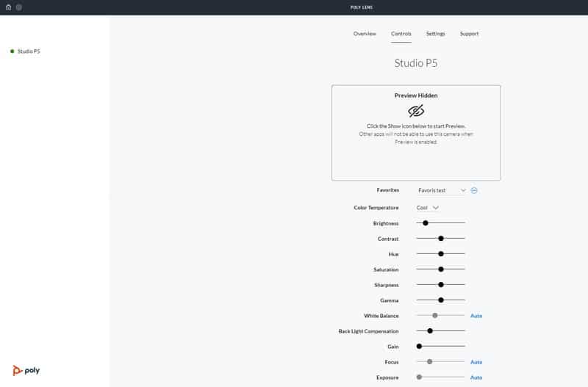The image size is (588, 387).
Task: Select Studio P5 device in sidebar
Action: point(29,51)
